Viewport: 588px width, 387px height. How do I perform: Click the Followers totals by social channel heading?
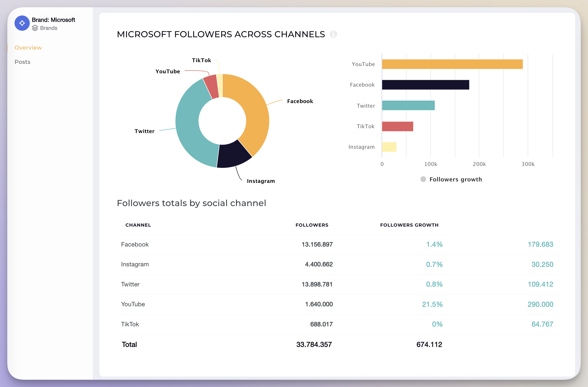point(191,203)
